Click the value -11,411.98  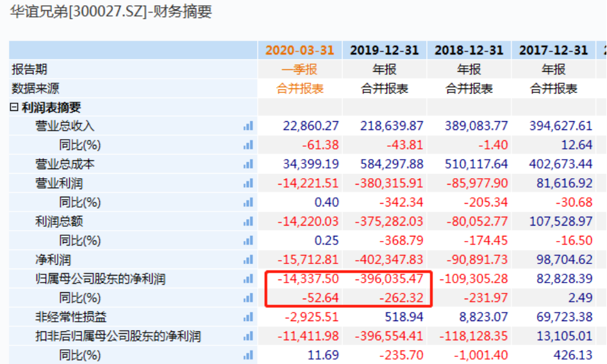(x=308, y=336)
